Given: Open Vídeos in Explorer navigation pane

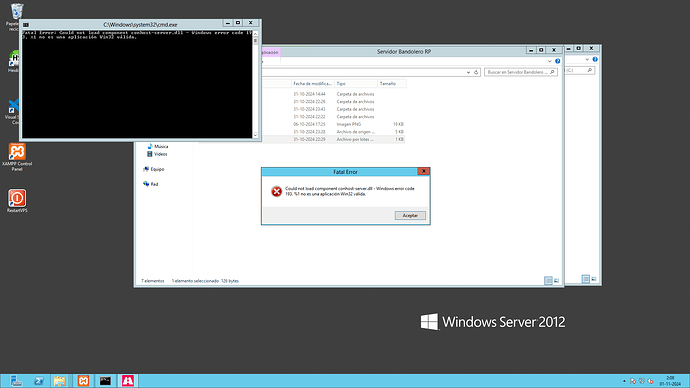Looking at the screenshot, I should (157, 154).
